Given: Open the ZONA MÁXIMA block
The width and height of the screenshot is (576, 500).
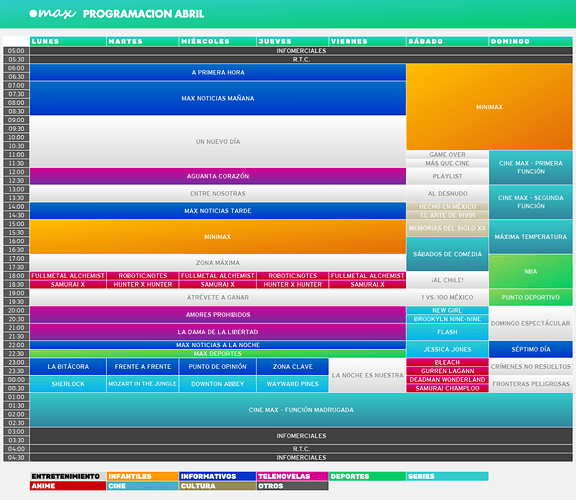Looking at the screenshot, I should click(218, 263).
